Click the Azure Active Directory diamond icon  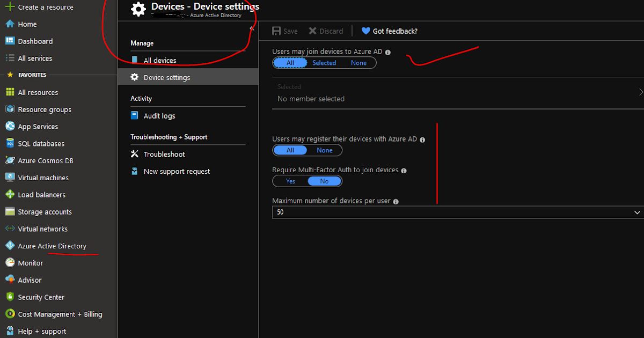click(x=10, y=246)
